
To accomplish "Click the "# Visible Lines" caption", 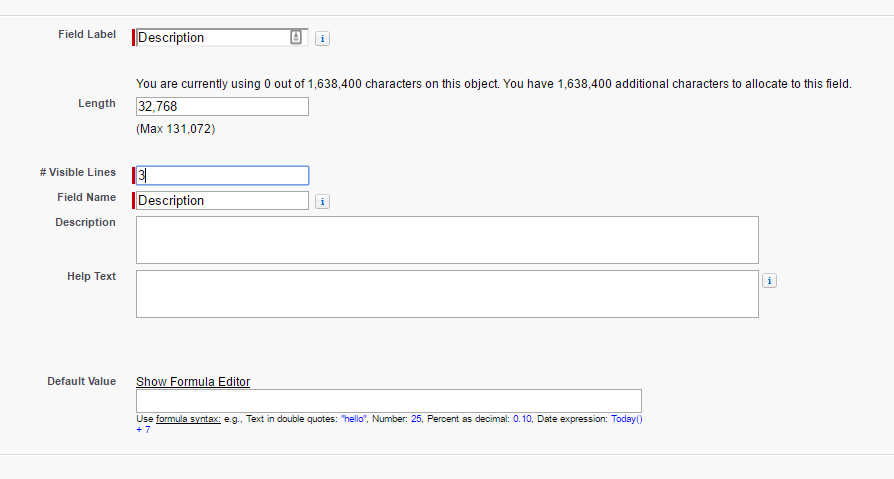I will pos(78,172).
